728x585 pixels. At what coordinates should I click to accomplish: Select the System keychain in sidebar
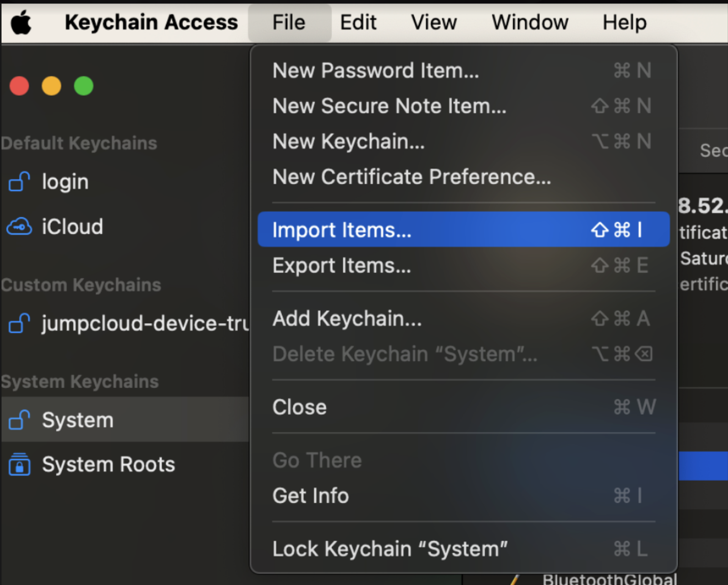click(125, 419)
